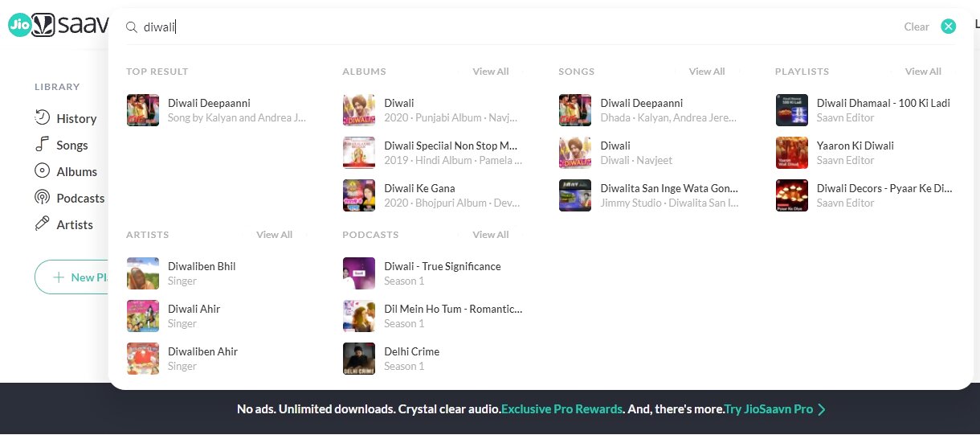
Task: Click the Clear search text button
Action: (917, 27)
